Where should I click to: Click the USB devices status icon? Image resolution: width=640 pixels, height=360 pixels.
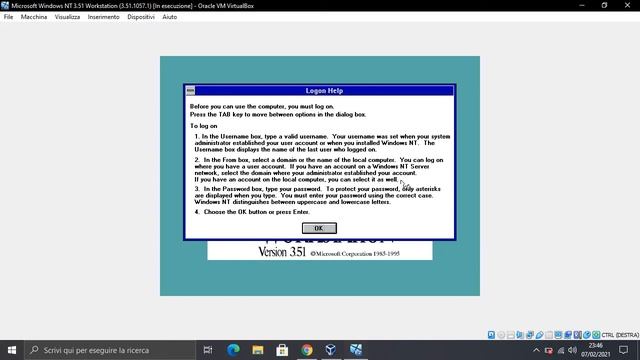coord(539,335)
